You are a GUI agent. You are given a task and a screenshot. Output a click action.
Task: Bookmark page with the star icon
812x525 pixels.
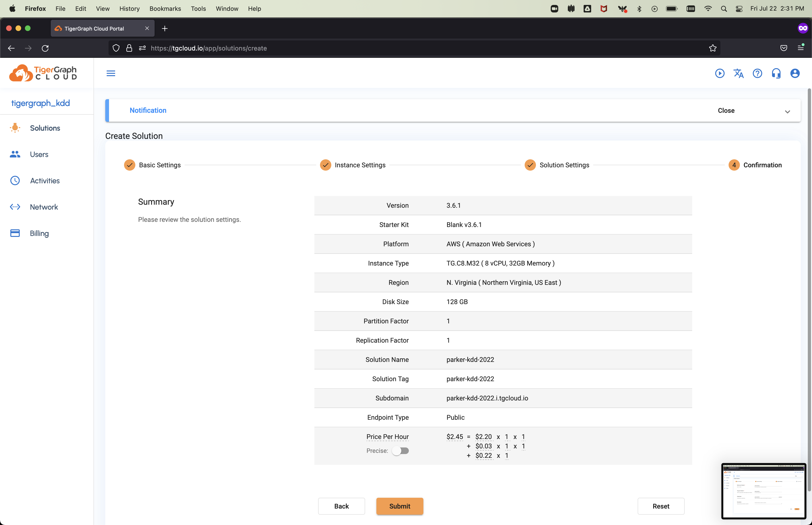(713, 48)
